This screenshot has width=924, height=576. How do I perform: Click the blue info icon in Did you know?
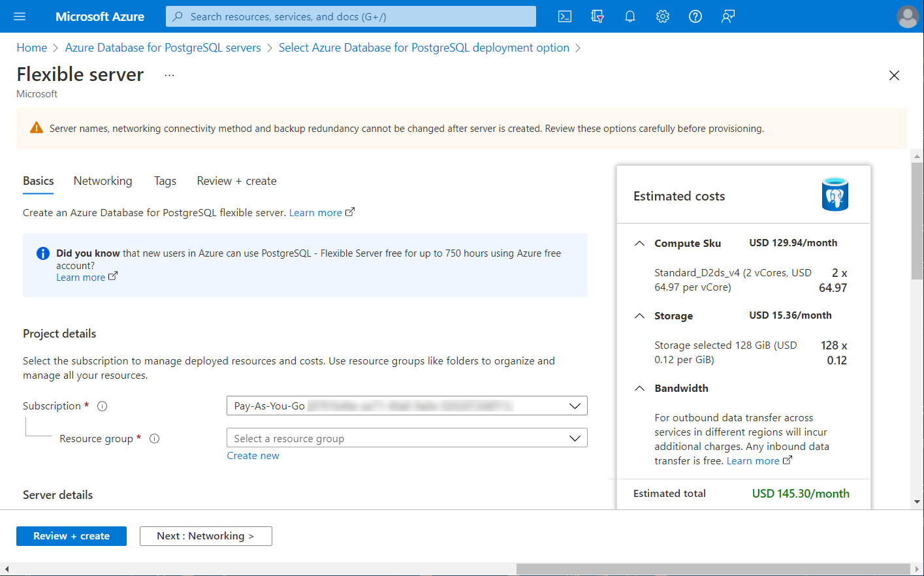click(x=43, y=253)
